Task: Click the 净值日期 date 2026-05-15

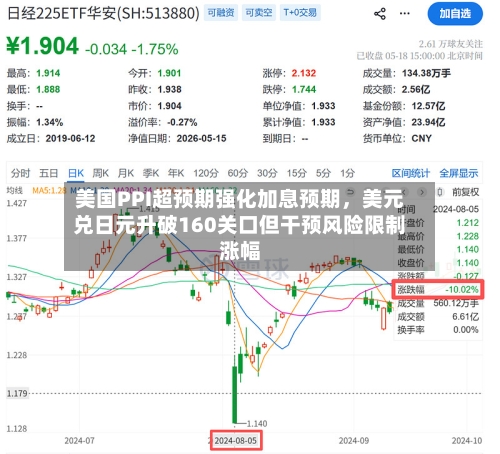Action: [x=201, y=138]
